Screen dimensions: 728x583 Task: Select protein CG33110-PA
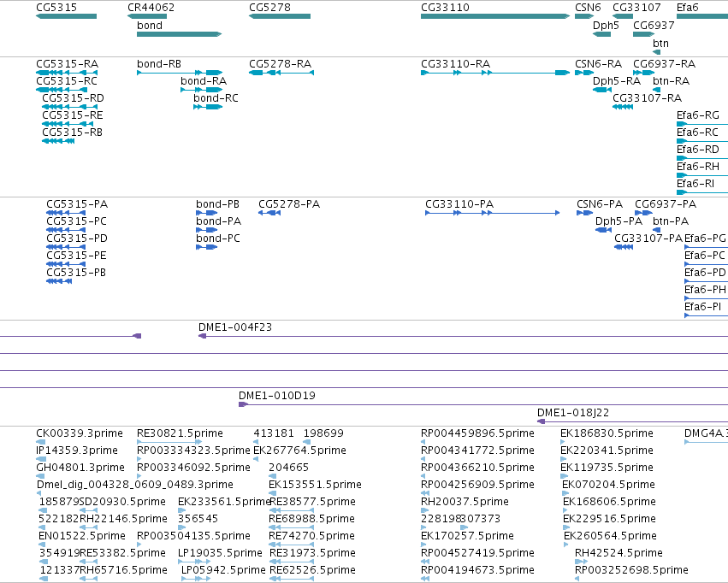493,212
